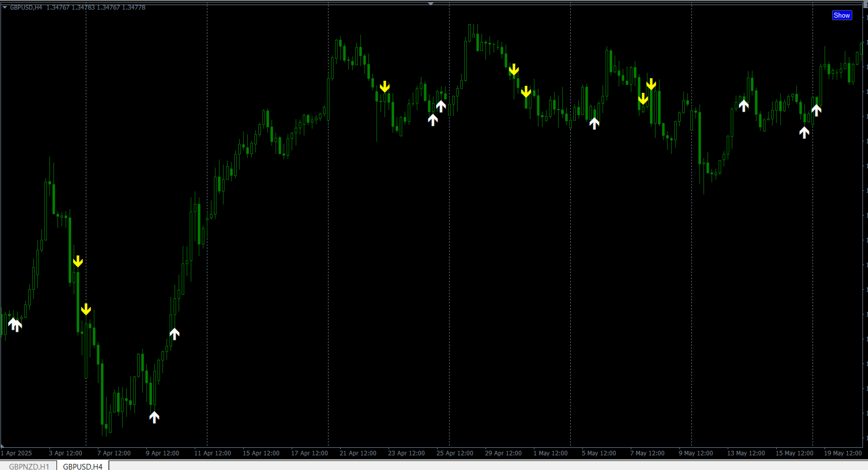Image resolution: width=868 pixels, height=470 pixels.
Task: Click the '9 May 12:00' time label
Action: click(x=696, y=453)
